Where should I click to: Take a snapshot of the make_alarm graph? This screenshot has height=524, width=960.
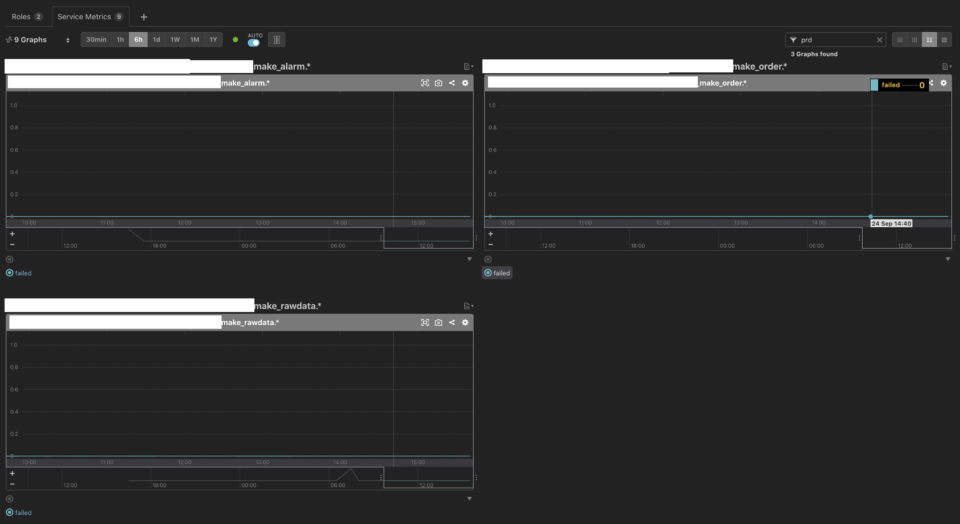[438, 83]
